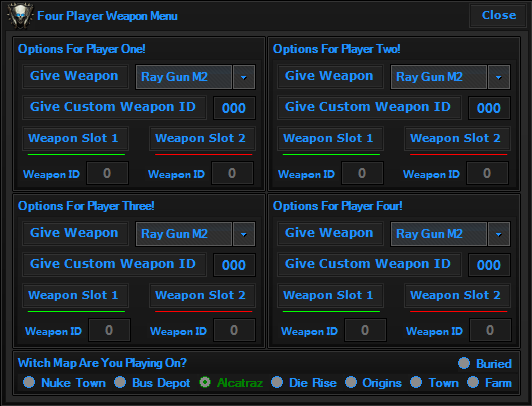532x406 pixels.
Task: Focus Player Three custom ID 000 field
Action: tap(234, 265)
